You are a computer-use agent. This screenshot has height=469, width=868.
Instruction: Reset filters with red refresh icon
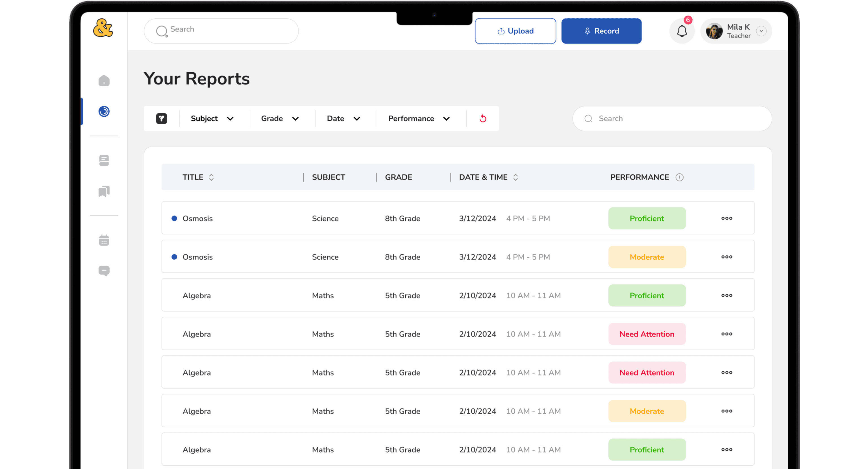(482, 119)
